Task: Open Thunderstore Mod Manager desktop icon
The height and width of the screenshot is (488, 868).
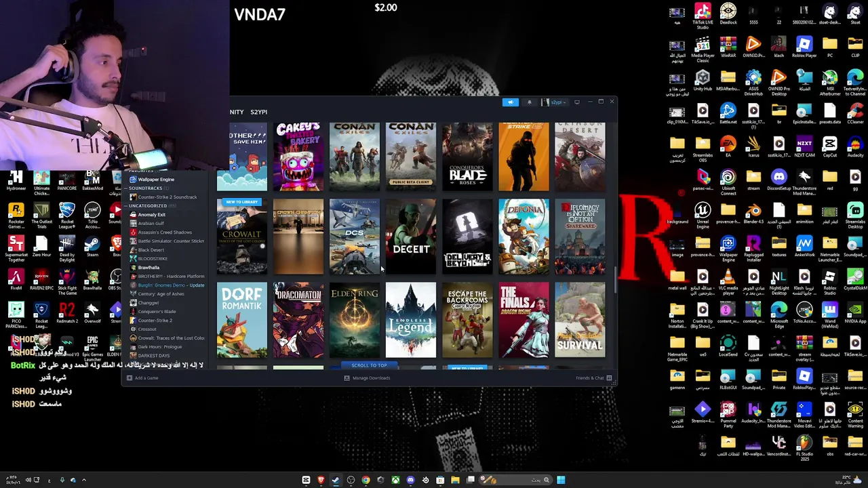Action: tap(804, 182)
